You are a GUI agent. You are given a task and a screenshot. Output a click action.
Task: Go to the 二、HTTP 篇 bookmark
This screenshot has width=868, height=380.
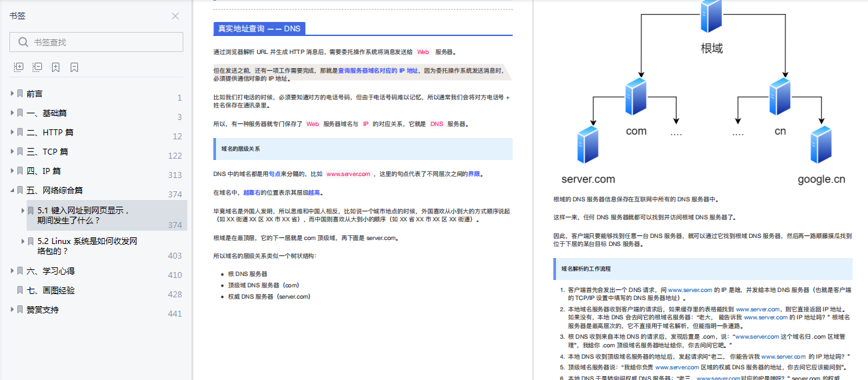(50, 133)
